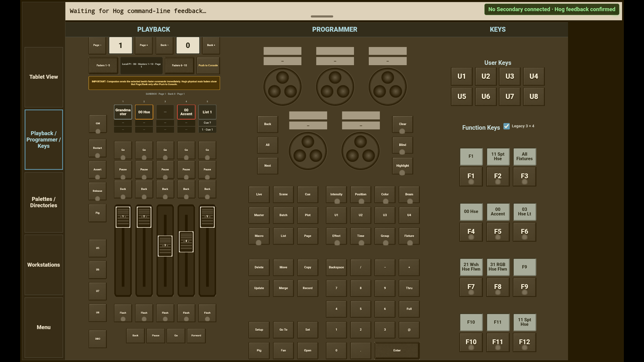Open Palettes / Directories view

[x=44, y=202]
